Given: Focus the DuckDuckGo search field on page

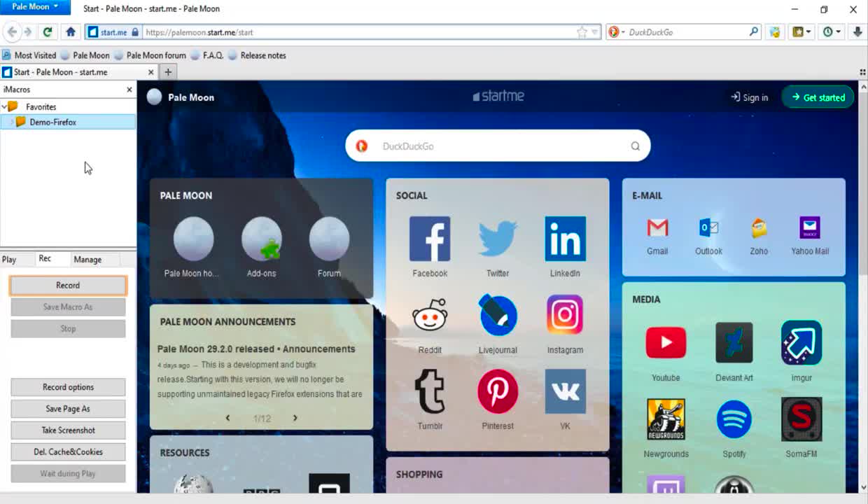Looking at the screenshot, I should click(498, 146).
